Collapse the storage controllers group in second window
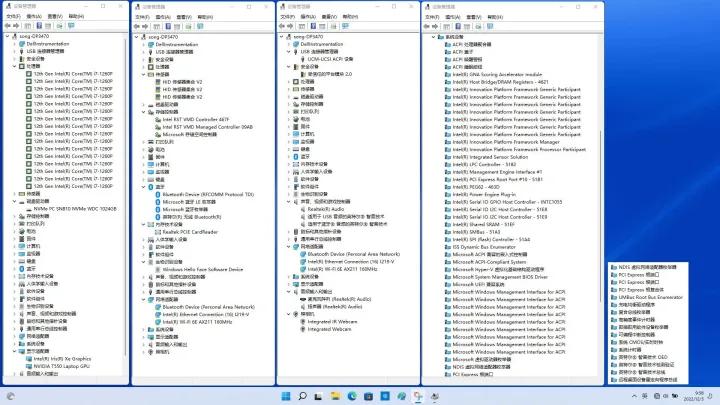The width and height of the screenshot is (720, 405). [x=143, y=112]
